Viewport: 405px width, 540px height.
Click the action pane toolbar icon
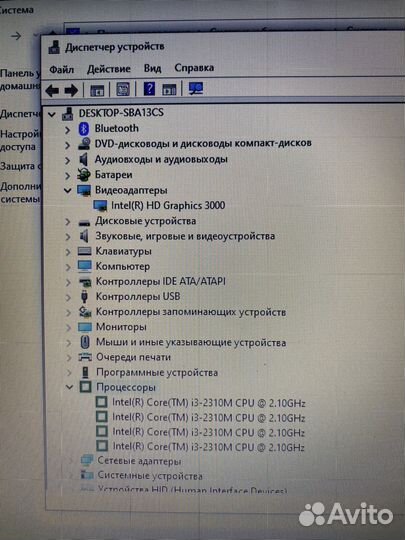169,90
